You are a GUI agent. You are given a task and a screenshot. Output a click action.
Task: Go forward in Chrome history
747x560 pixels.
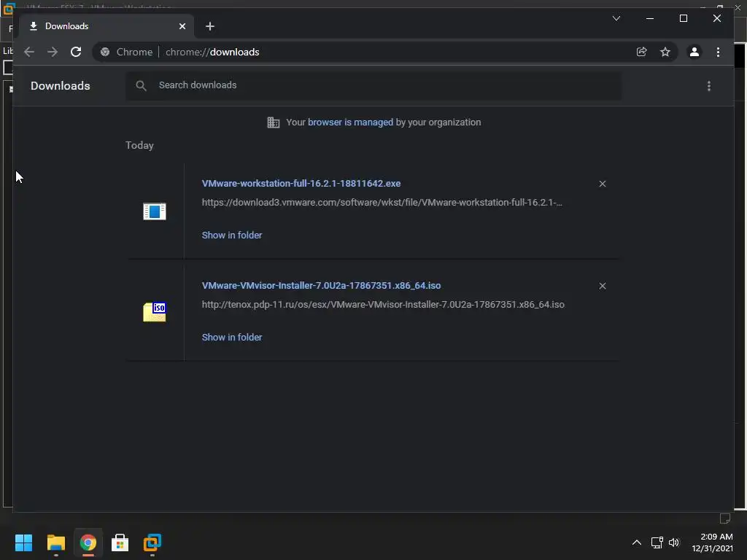(53, 52)
